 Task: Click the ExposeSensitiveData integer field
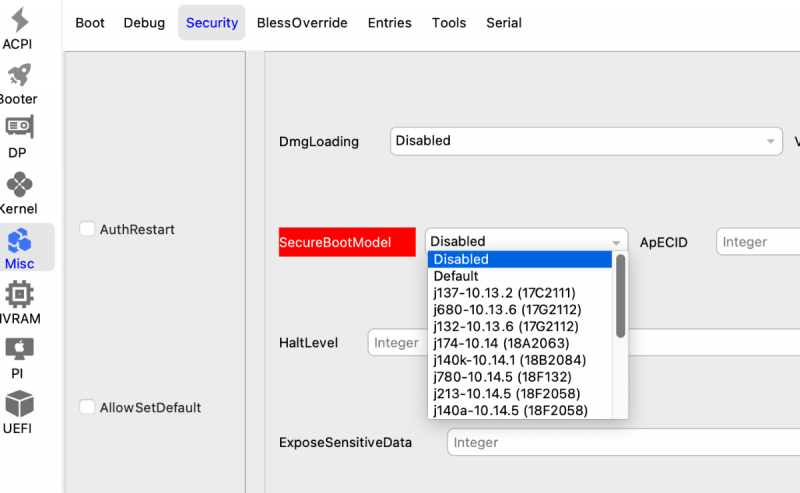(x=622, y=442)
